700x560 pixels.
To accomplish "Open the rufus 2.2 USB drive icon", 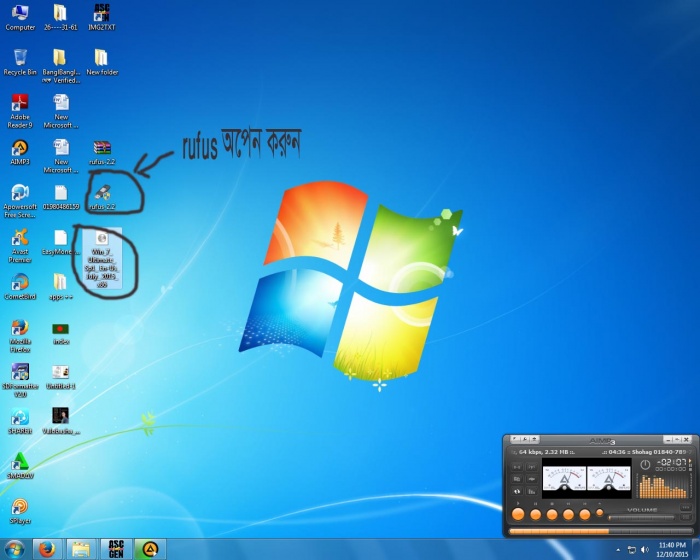I will (x=101, y=191).
